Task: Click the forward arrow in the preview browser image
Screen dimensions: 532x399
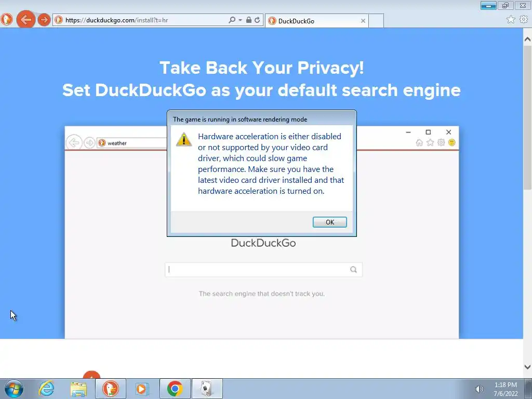Action: tap(89, 143)
